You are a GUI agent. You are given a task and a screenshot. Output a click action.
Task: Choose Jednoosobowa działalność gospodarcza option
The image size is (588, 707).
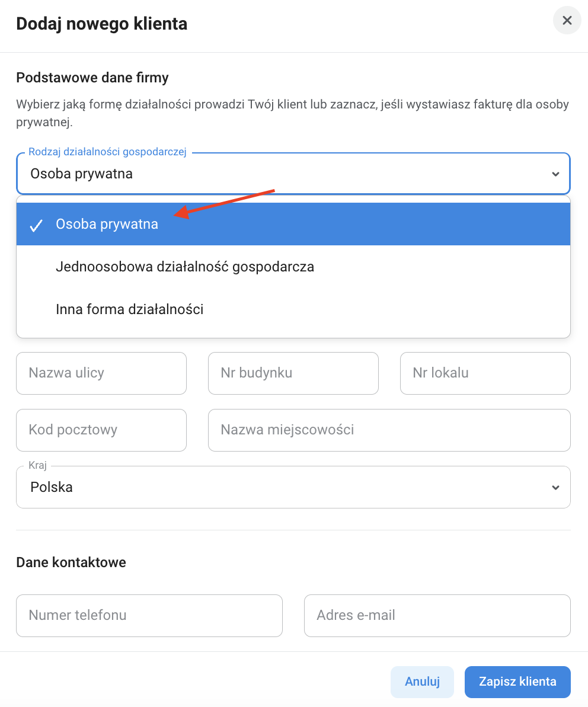(293, 267)
